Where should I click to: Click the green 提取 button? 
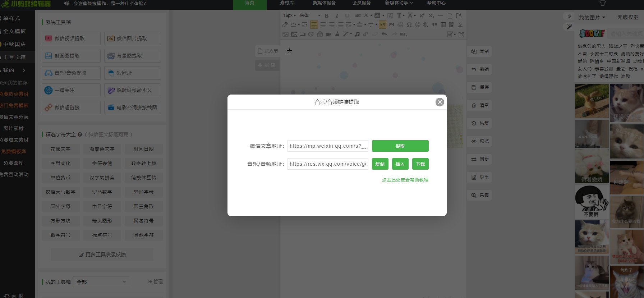[400, 146]
